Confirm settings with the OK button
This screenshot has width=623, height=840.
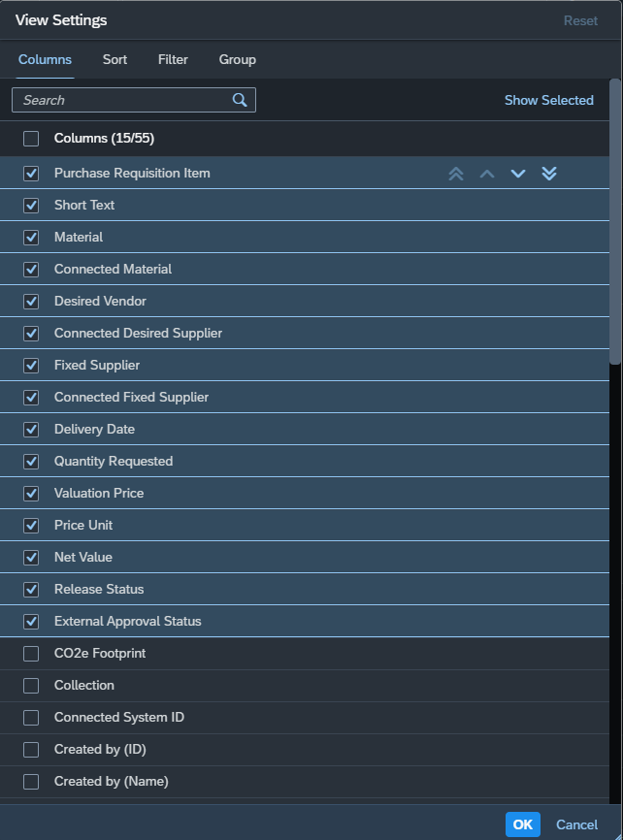click(x=523, y=824)
